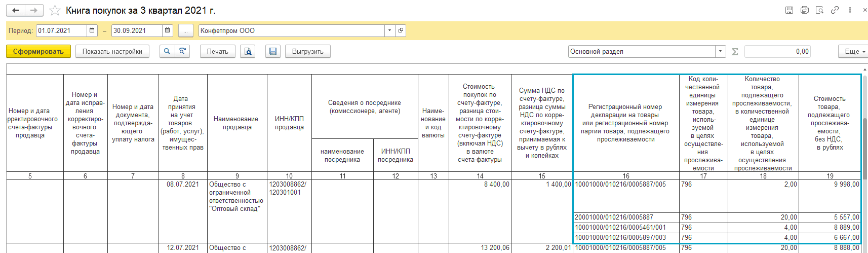Click the sum field showing 0,00
Image resolution: width=868 pixels, height=253 pixels.
click(x=777, y=51)
